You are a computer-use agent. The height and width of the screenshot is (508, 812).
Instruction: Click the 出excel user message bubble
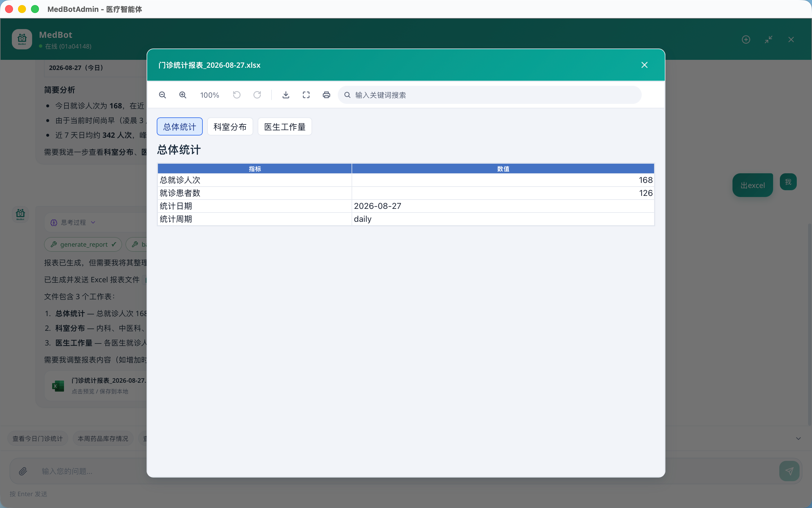click(753, 185)
